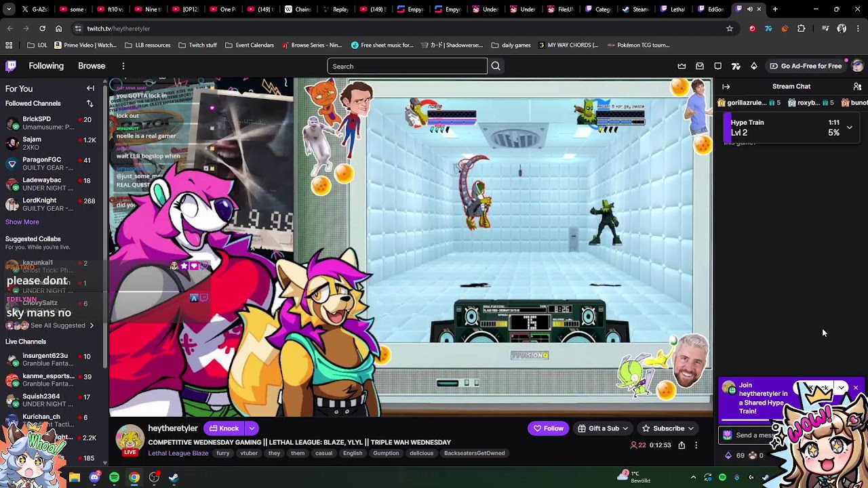Collapse the For You sidebar
The width and height of the screenshot is (868, 488).
point(90,88)
